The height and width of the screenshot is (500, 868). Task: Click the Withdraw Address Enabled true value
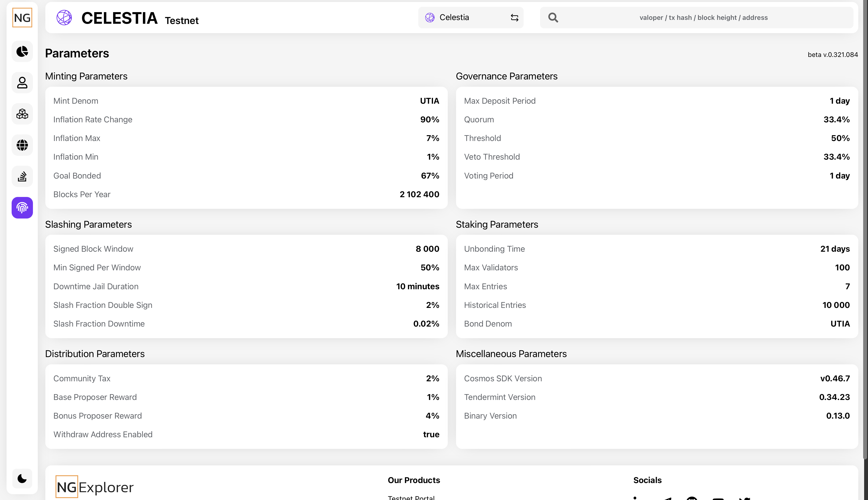tap(431, 434)
